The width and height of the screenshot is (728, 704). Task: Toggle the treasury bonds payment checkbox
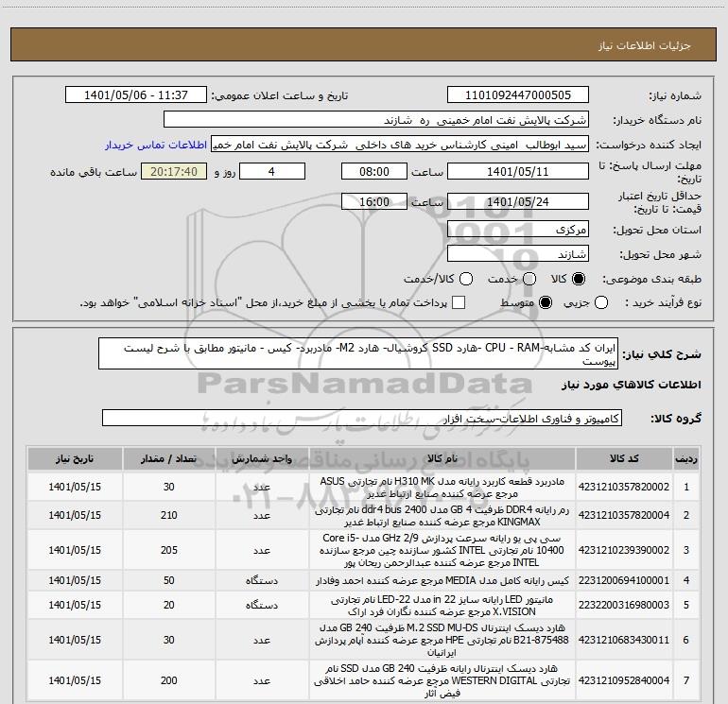click(459, 302)
